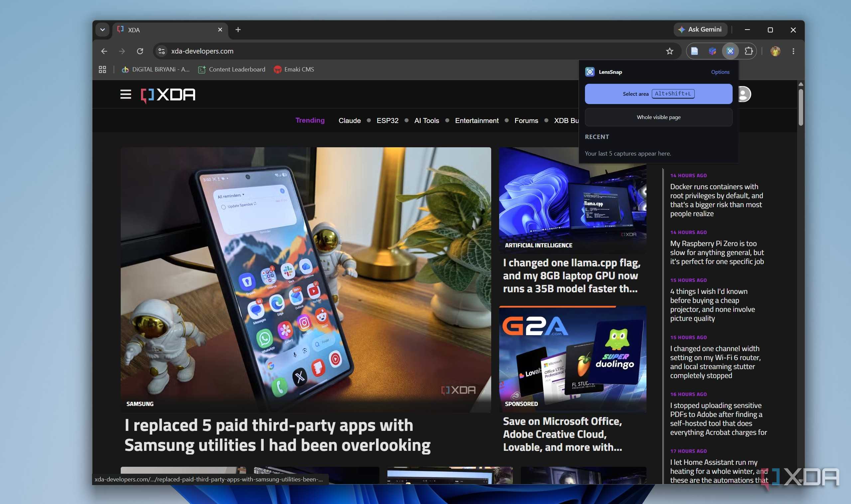Screen dimensions: 851x504
Task: Reload the page
Action: click(140, 51)
